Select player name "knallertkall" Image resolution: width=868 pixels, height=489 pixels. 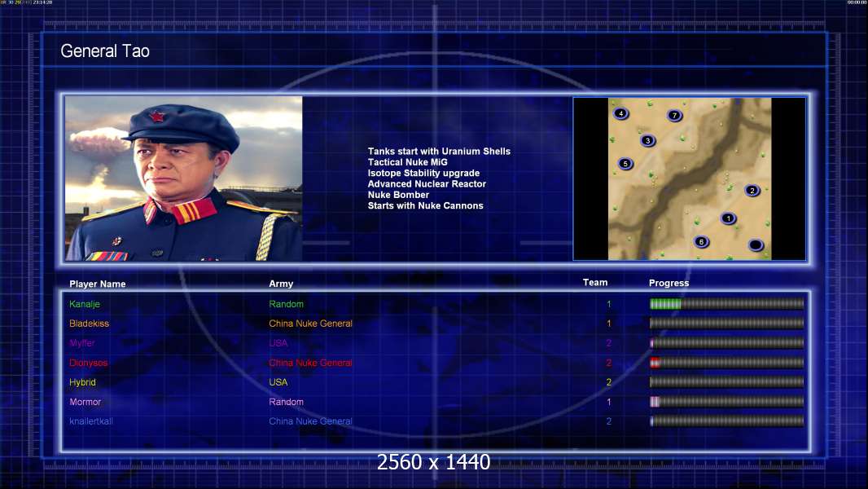click(91, 421)
